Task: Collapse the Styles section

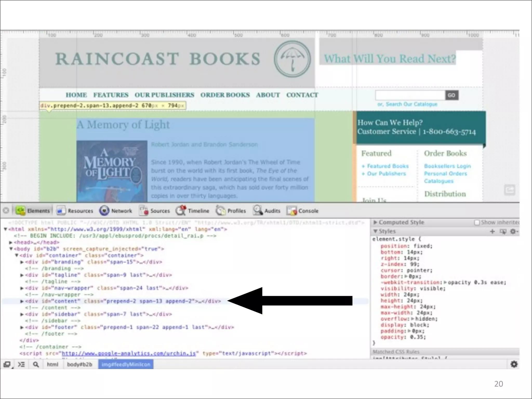Action: pyautogui.click(x=375, y=231)
